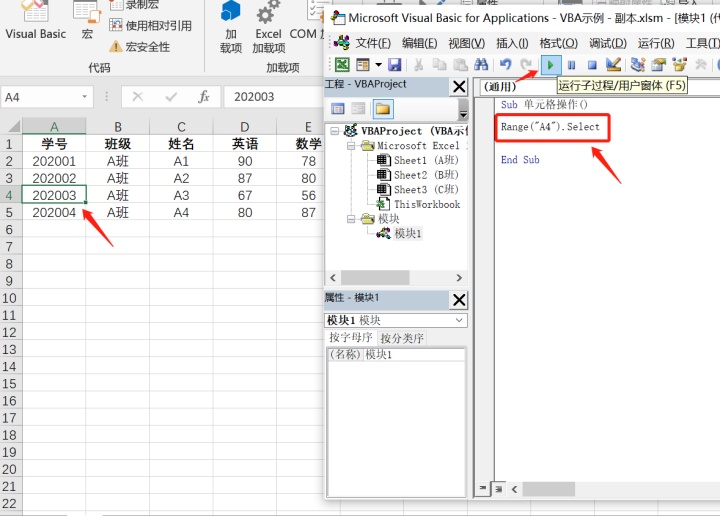Toggle Folders view in project panel
The height and width of the screenshot is (516, 720).
(382, 109)
